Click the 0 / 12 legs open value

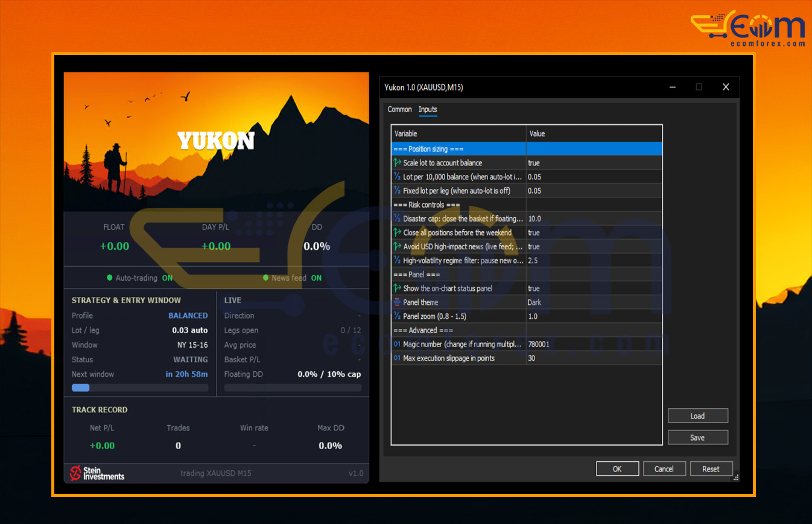[350, 330]
